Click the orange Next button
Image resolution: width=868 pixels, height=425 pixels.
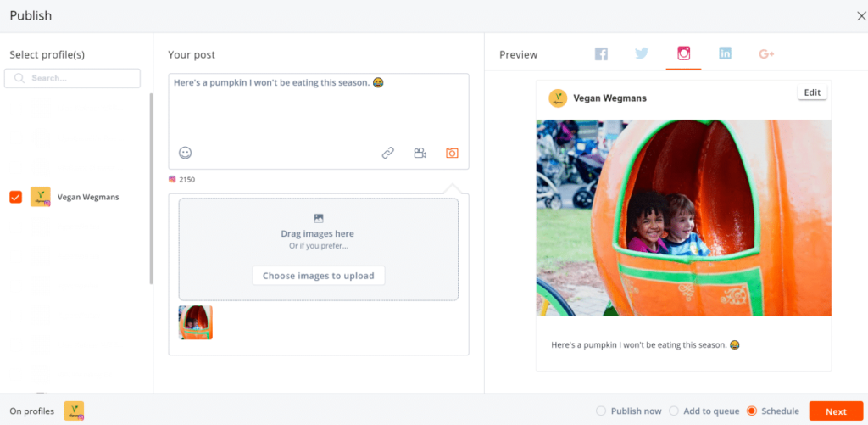[836, 411]
